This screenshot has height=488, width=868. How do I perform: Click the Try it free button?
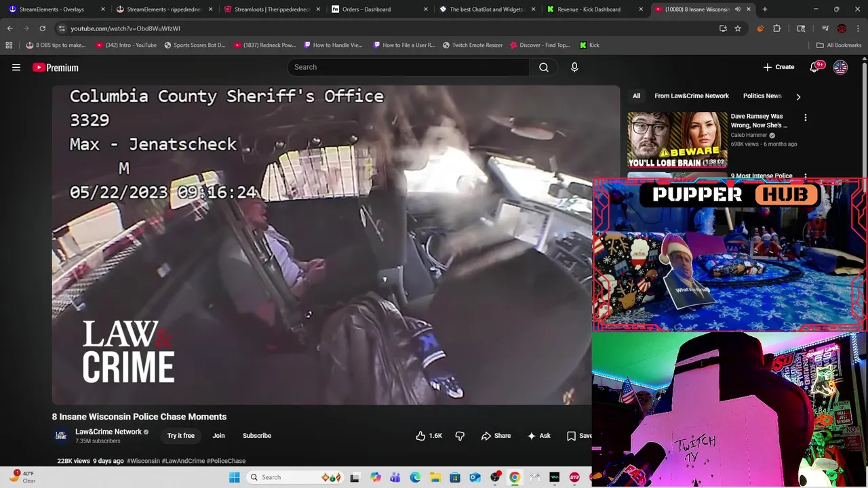180,436
